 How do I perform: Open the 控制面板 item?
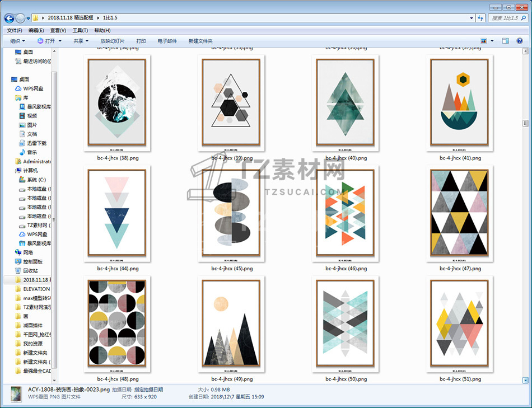(29, 261)
